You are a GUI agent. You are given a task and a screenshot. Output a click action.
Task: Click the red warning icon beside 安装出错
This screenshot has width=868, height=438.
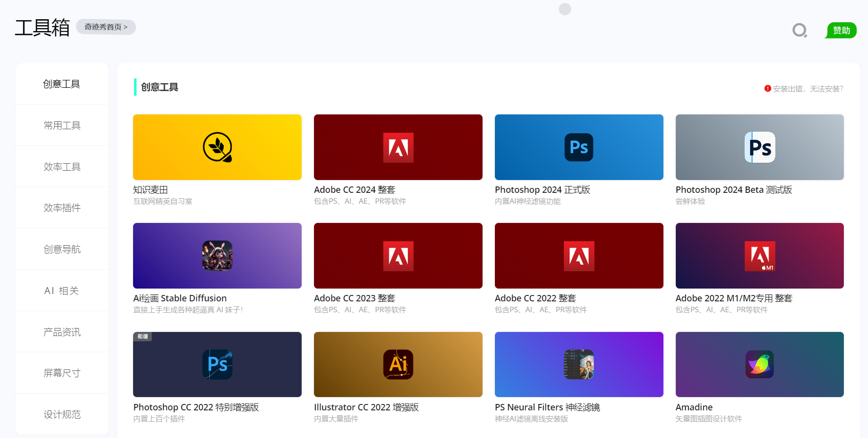click(x=767, y=88)
